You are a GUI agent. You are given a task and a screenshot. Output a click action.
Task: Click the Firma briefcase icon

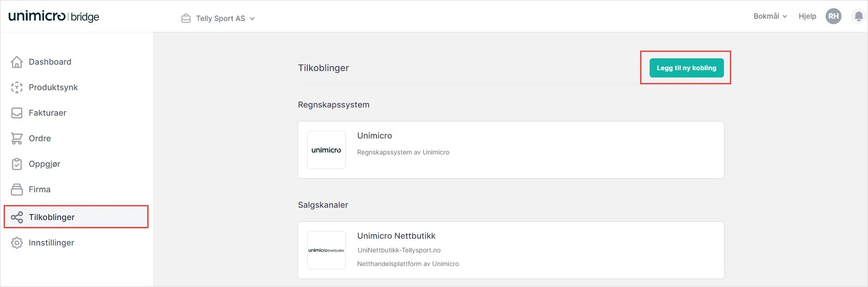point(17,190)
